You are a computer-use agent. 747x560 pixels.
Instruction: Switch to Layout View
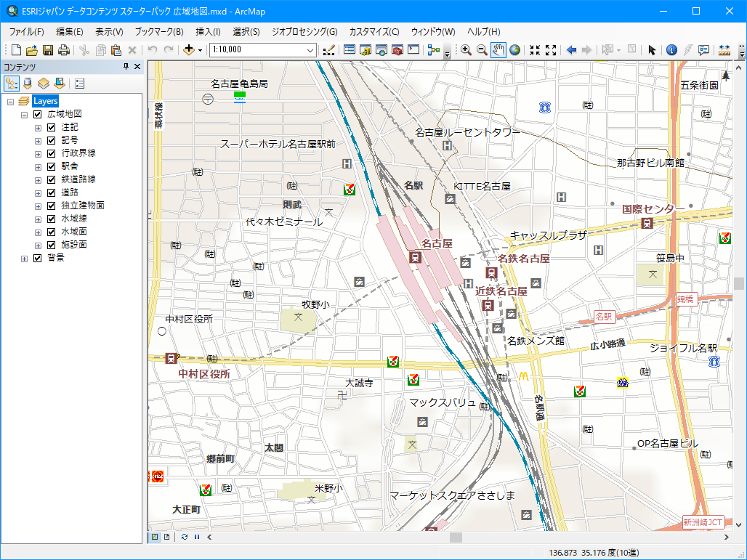click(166, 537)
